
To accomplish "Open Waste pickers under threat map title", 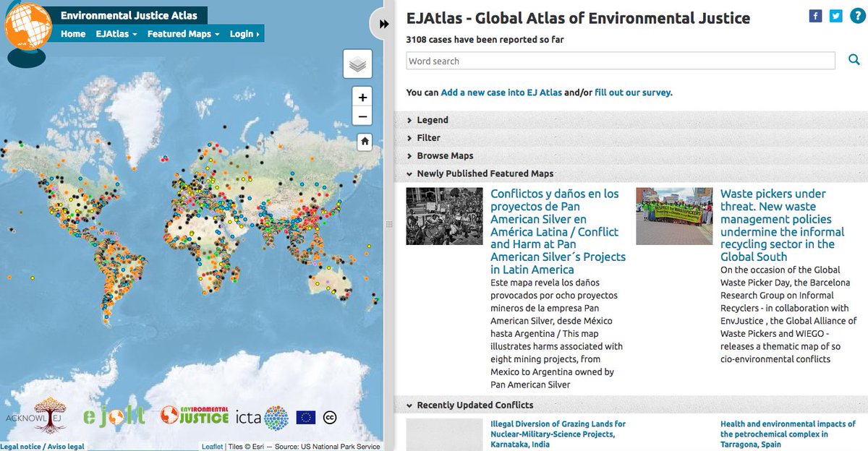I will pos(783,225).
